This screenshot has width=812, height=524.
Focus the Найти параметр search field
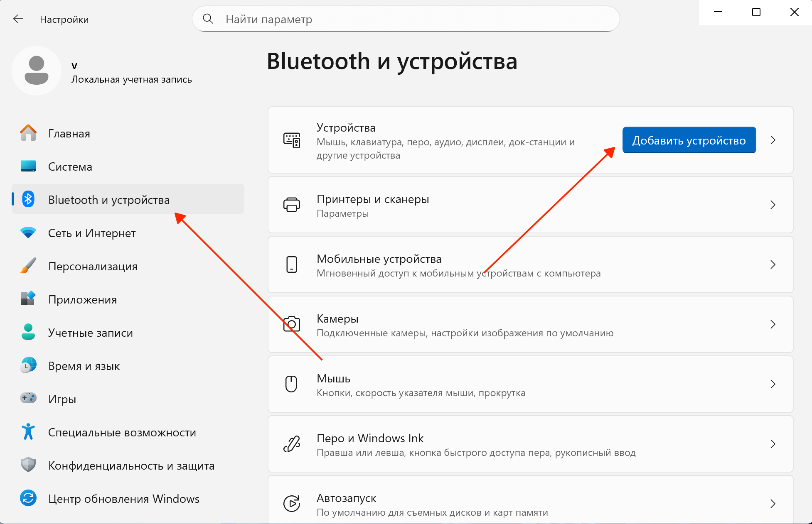click(406, 19)
